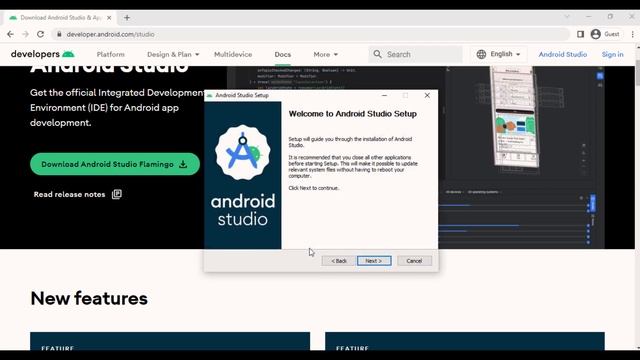
Task: Click the search magnifier icon
Action: 378,54
